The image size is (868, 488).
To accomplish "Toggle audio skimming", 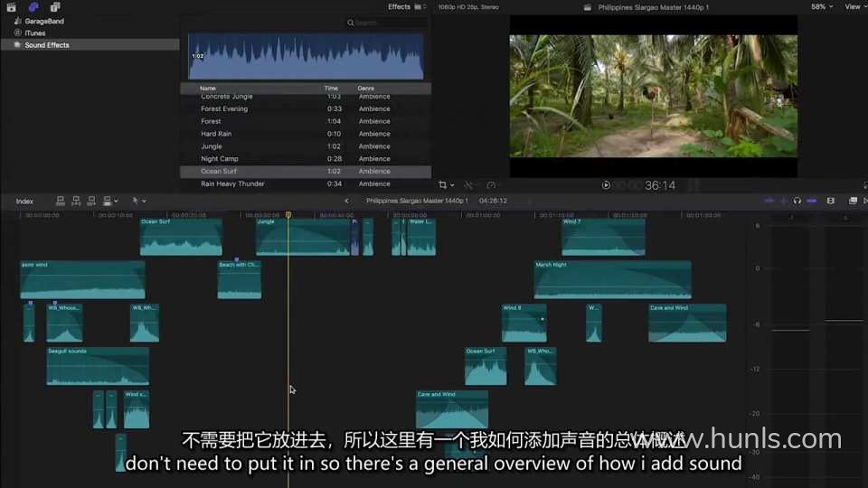I will [783, 201].
